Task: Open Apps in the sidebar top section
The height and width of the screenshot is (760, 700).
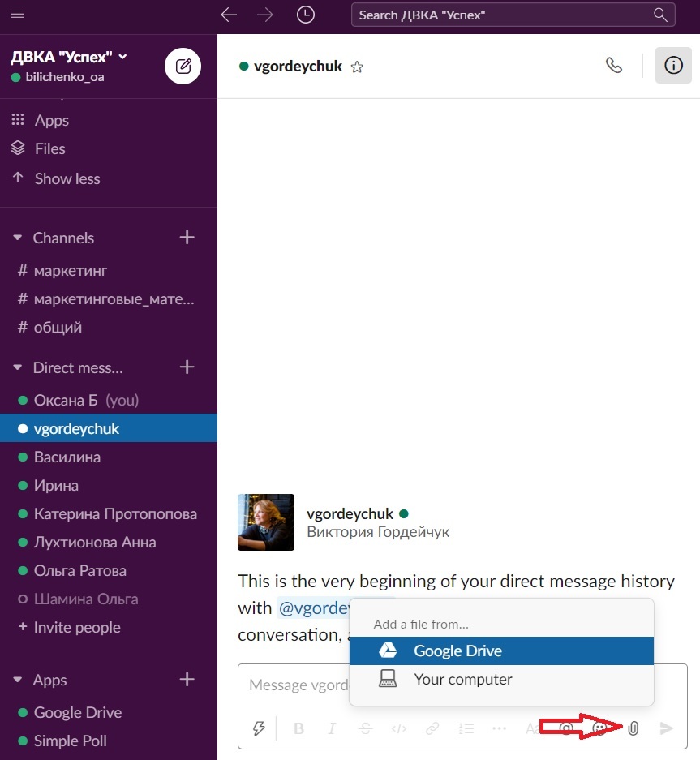Action: (51, 120)
